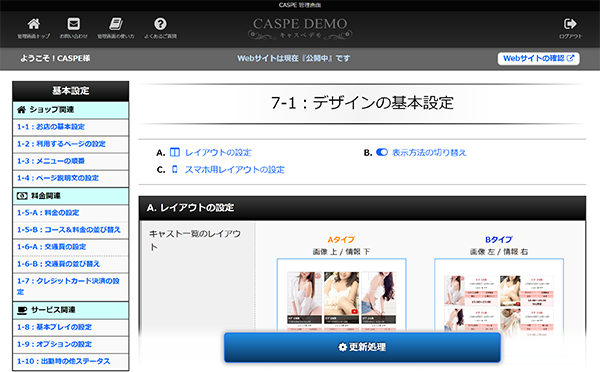Viewport: 600px width, 372px height.
Task: Click the 画像 左 / 情報 右 caption
Action: (499, 251)
